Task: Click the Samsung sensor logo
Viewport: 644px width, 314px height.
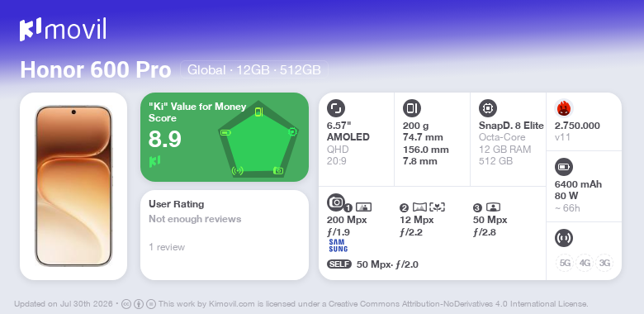Action: click(x=338, y=245)
